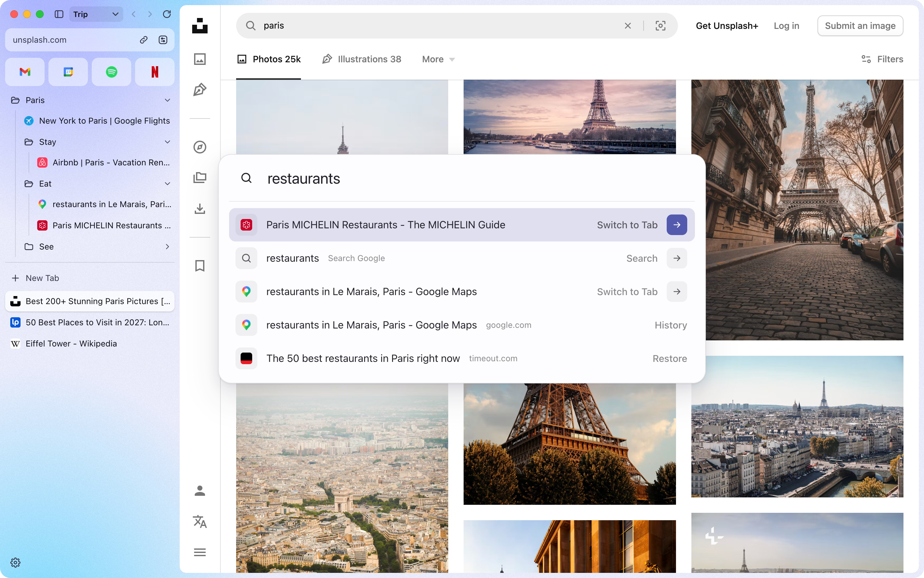
Task: Click Get Unsplash+ link
Action: (x=727, y=26)
